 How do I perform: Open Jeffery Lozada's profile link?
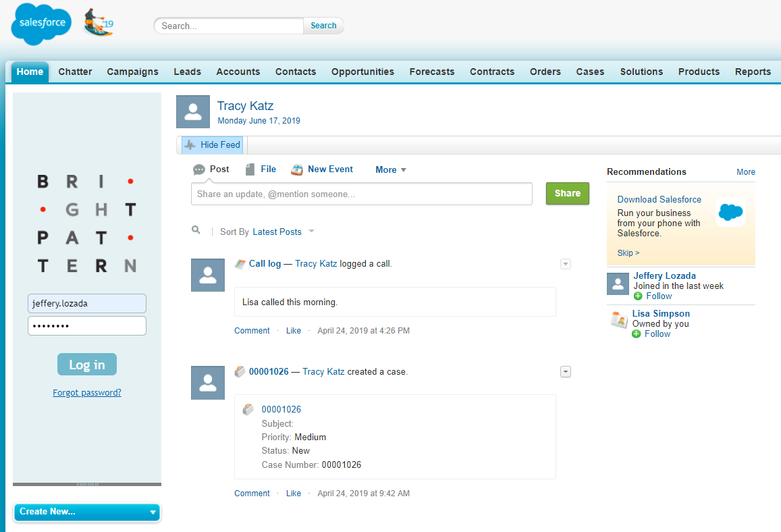664,276
